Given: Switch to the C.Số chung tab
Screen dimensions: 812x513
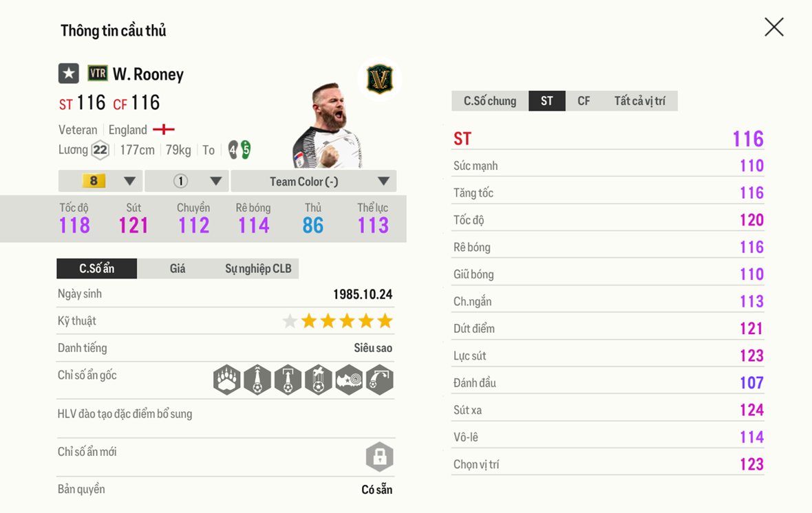Looking at the screenshot, I should (x=490, y=101).
